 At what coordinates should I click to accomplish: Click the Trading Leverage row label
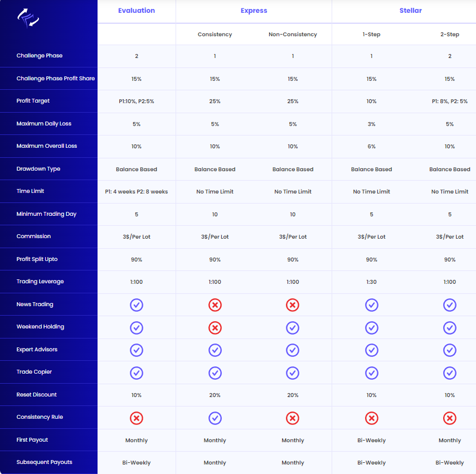(x=40, y=282)
